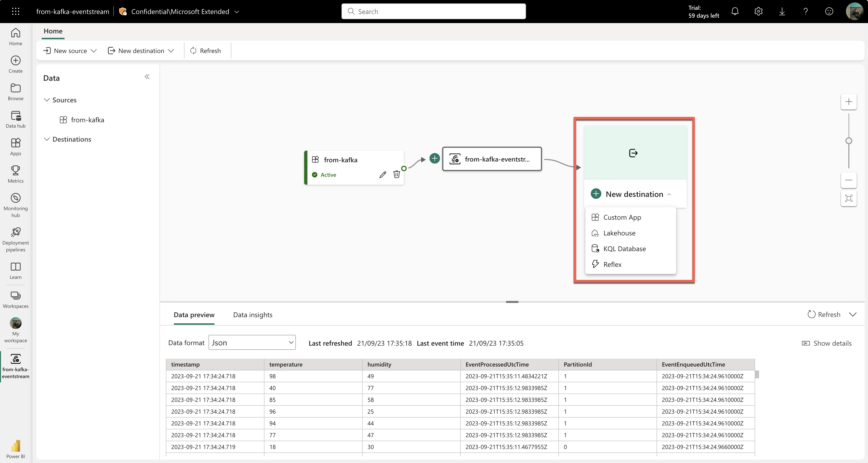Edit the from-kafka source with pencil icon
The image size is (868, 463).
click(x=382, y=174)
